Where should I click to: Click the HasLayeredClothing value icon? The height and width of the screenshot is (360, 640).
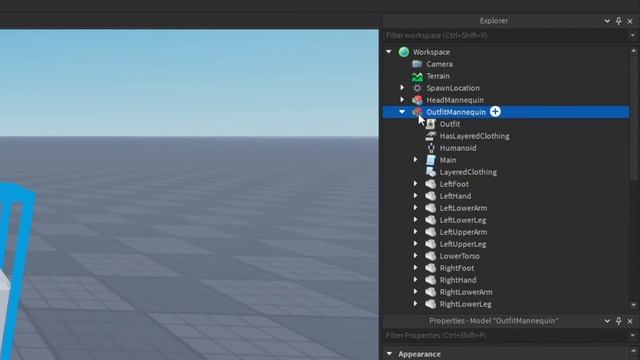point(430,136)
